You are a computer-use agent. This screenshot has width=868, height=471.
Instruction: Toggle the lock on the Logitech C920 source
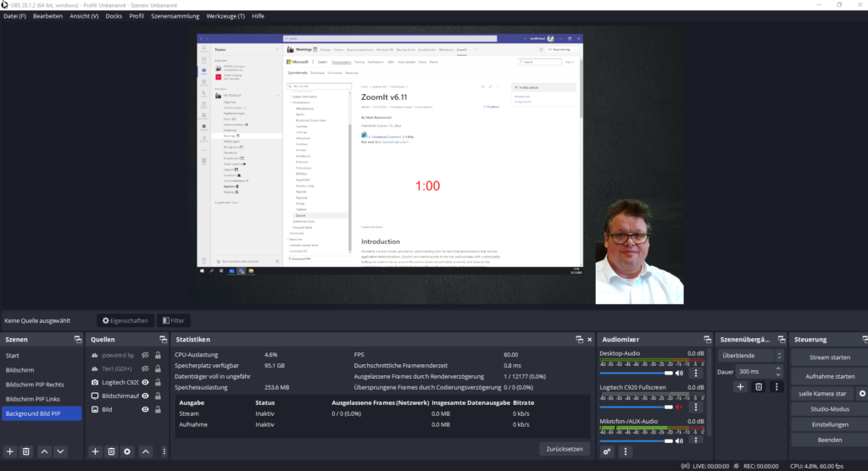(x=158, y=382)
